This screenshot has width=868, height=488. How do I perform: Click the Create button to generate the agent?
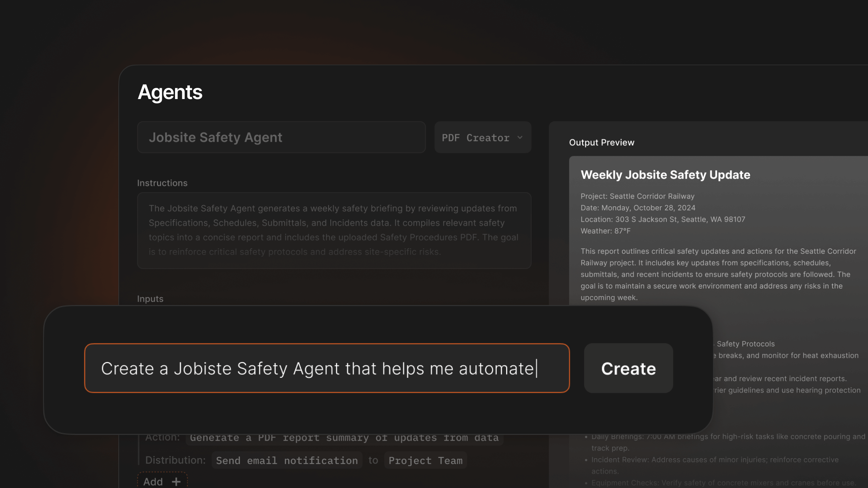(628, 368)
